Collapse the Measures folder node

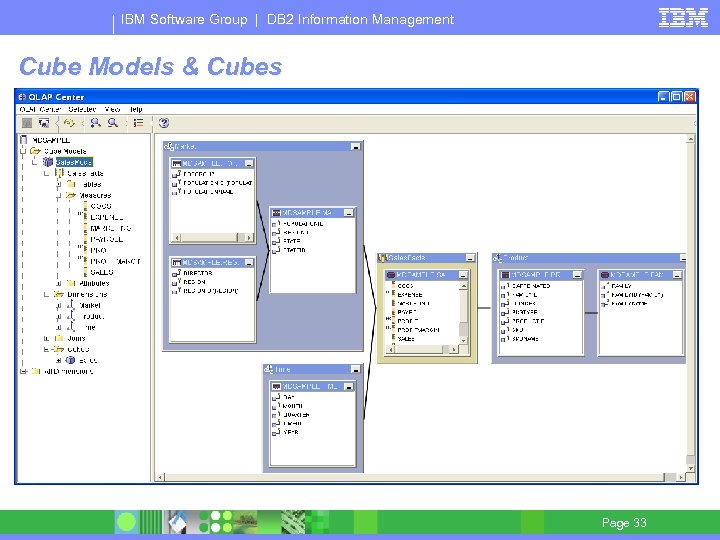(x=58, y=195)
